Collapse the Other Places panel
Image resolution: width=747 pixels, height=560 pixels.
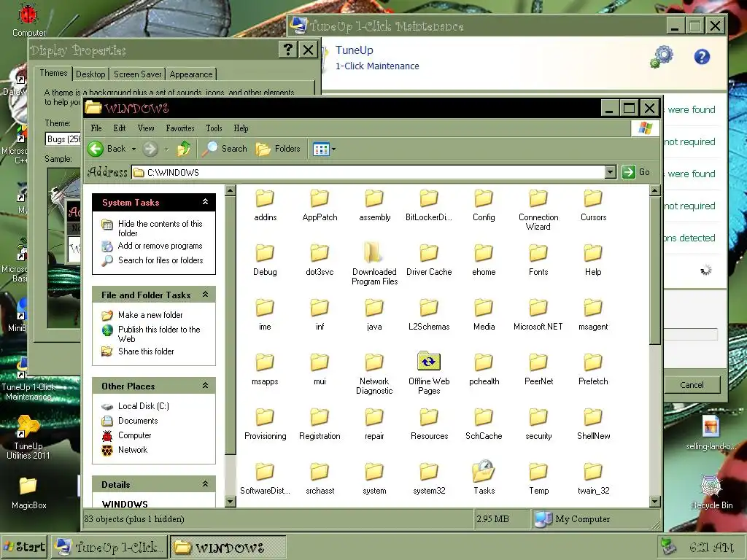pyautogui.click(x=205, y=385)
